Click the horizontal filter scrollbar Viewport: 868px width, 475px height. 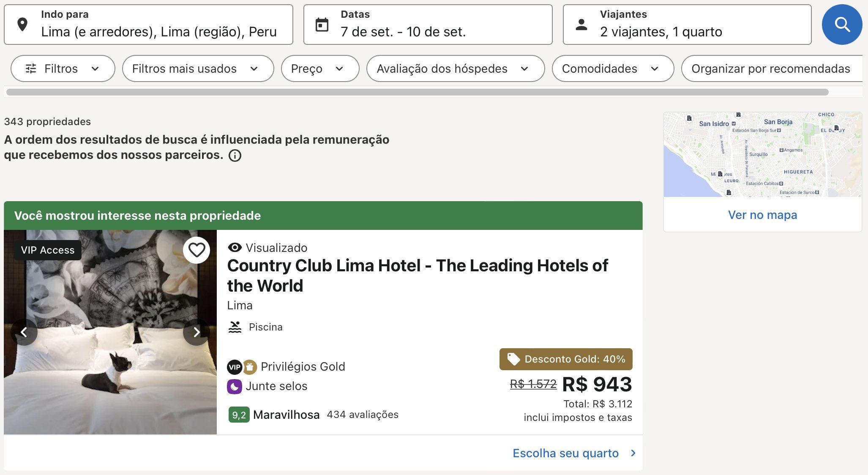click(417, 92)
